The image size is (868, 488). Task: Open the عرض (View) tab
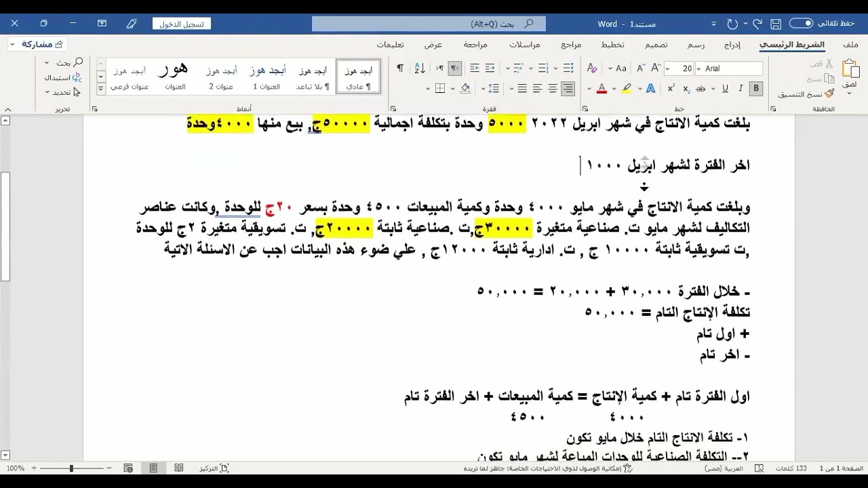tap(433, 45)
